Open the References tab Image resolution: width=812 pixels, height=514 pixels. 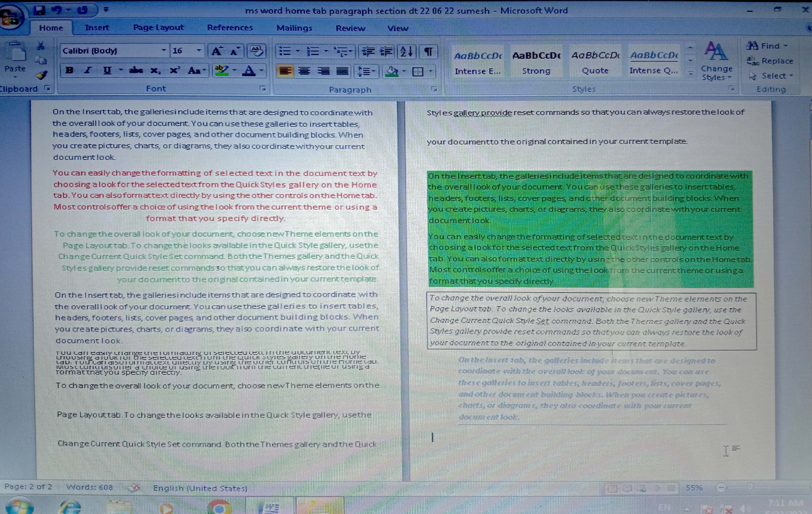point(230,28)
